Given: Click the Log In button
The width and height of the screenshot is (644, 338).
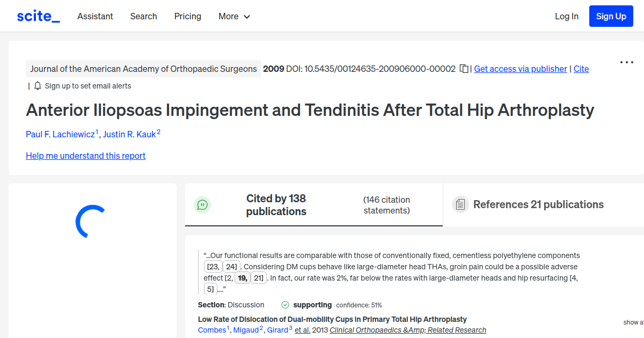Looking at the screenshot, I should click(x=567, y=16).
